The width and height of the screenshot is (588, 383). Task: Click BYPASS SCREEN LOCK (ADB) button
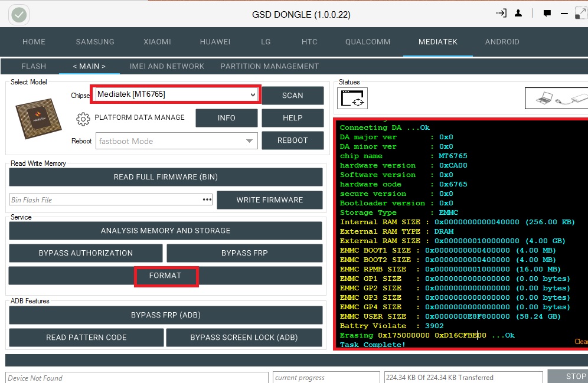(244, 338)
